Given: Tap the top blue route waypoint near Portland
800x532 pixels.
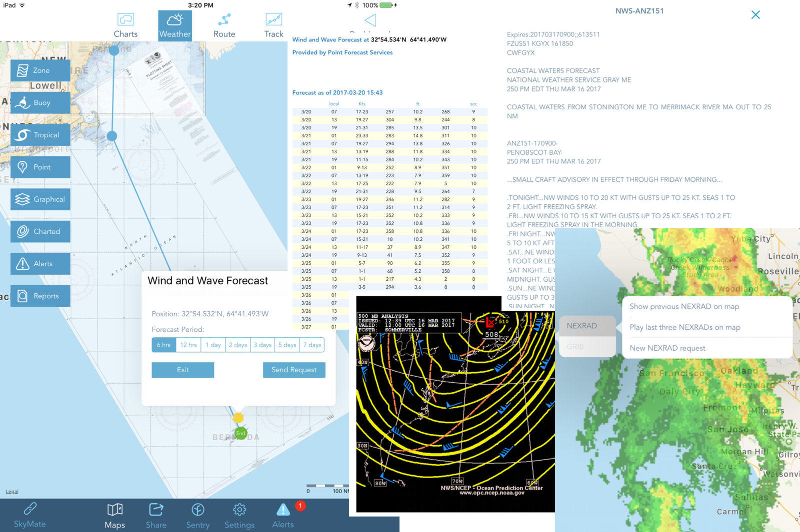Looking at the screenshot, I should click(x=114, y=50).
